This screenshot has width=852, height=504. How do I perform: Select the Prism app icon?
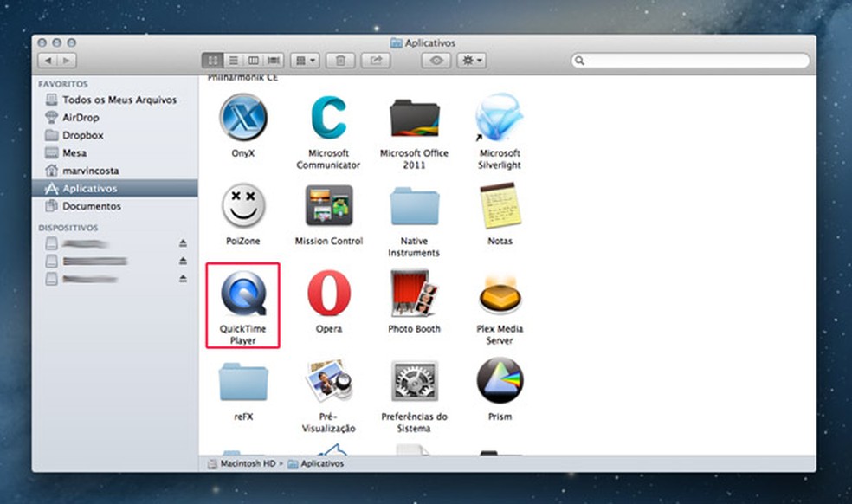tap(500, 380)
